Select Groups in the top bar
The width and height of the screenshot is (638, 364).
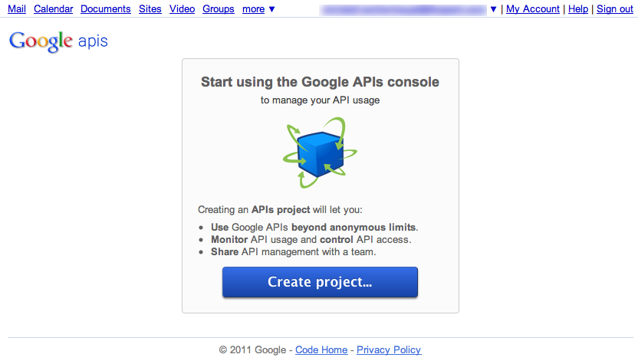(219, 9)
